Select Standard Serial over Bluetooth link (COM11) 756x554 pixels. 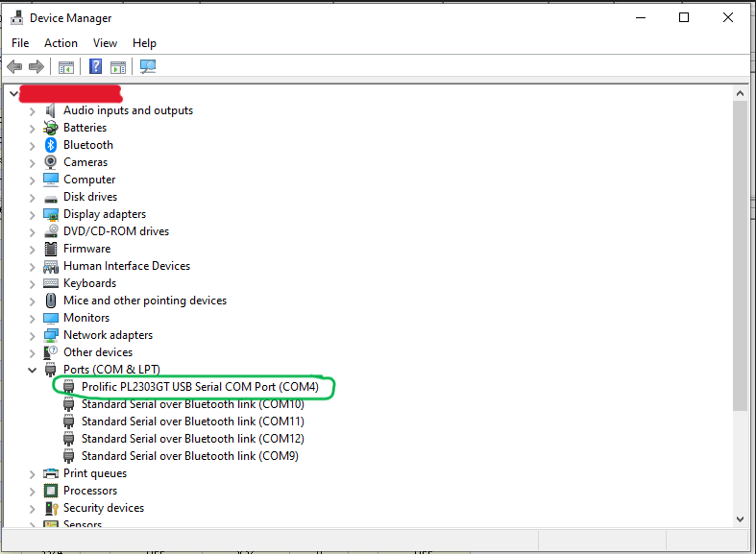193,422
